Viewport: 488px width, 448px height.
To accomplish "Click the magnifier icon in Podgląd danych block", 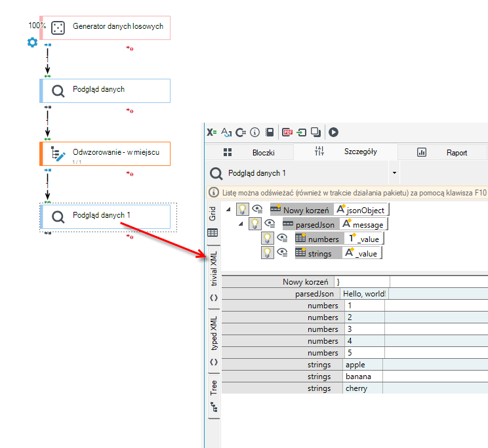I will 58,91.
